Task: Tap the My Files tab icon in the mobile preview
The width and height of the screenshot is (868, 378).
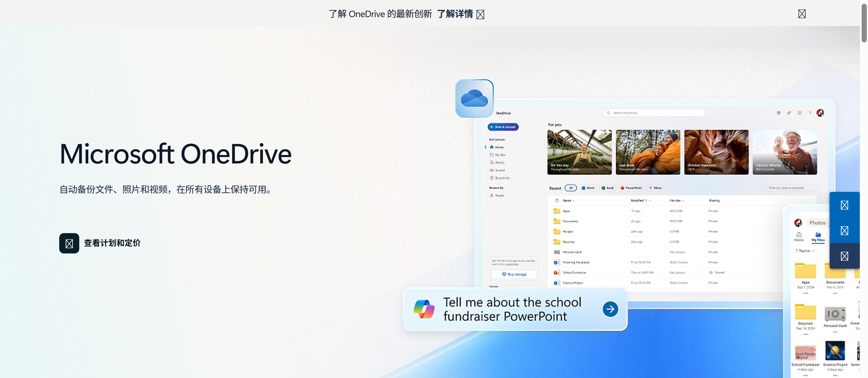Action: (818, 237)
